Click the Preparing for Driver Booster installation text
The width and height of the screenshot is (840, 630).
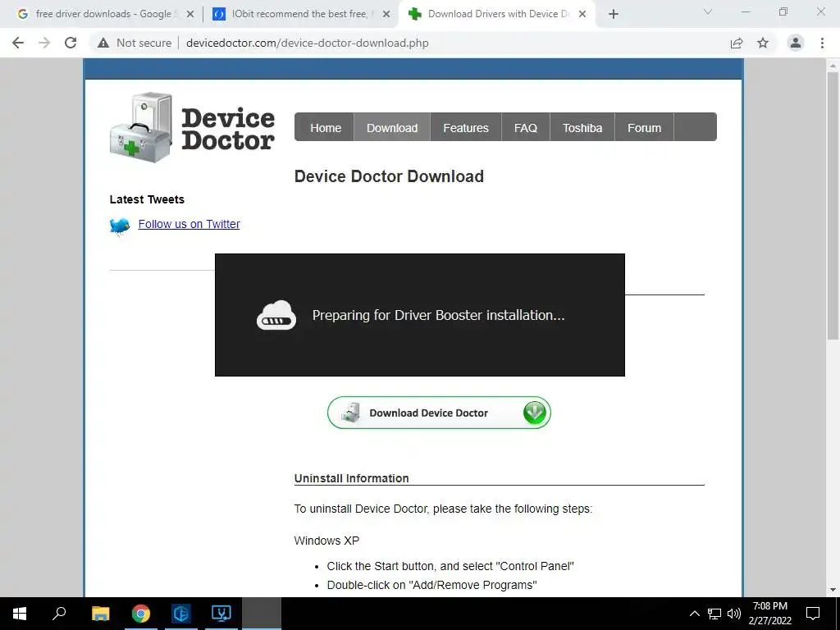point(438,315)
